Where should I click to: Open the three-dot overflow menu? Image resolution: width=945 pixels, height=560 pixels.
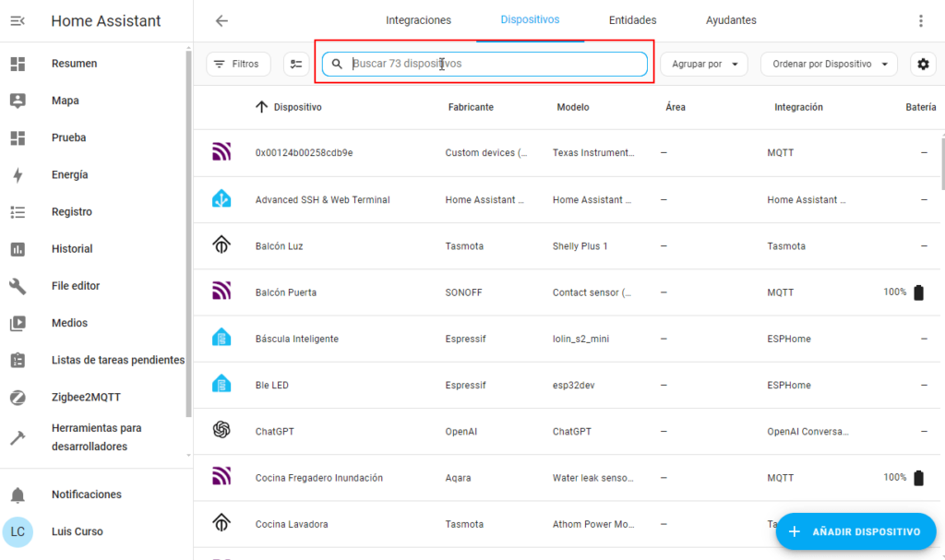pos(919,21)
